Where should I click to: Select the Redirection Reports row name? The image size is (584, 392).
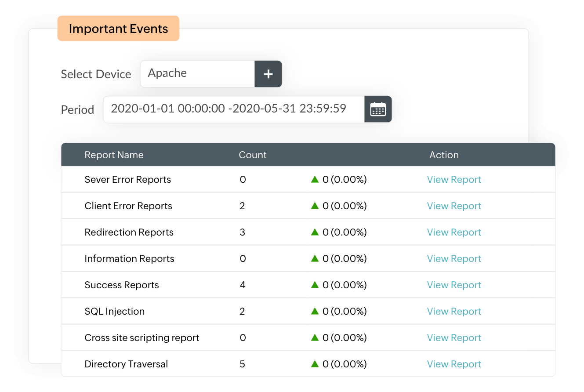129,232
